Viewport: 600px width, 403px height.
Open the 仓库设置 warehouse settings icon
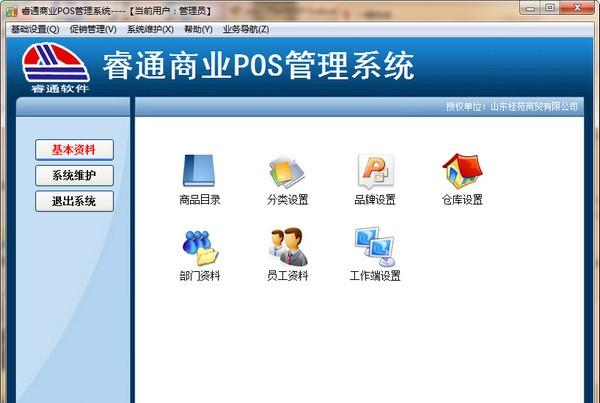(x=462, y=171)
